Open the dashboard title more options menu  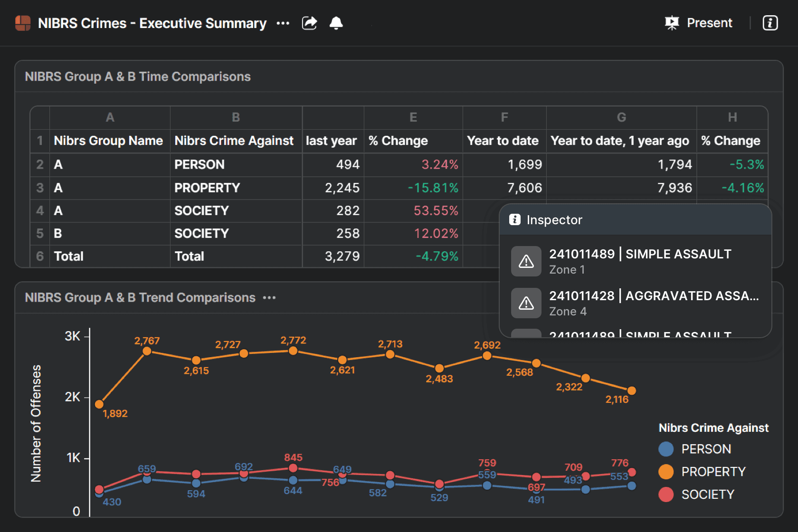pos(283,23)
